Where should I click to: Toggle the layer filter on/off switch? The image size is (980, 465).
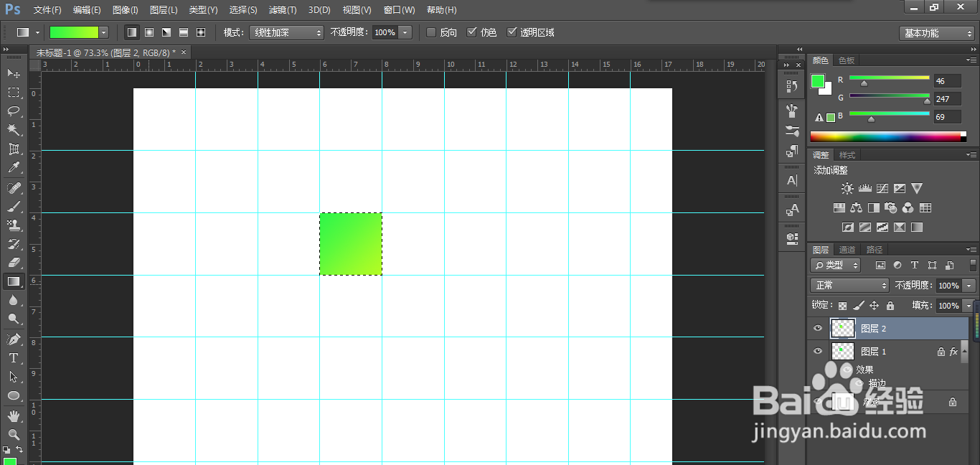point(973,266)
